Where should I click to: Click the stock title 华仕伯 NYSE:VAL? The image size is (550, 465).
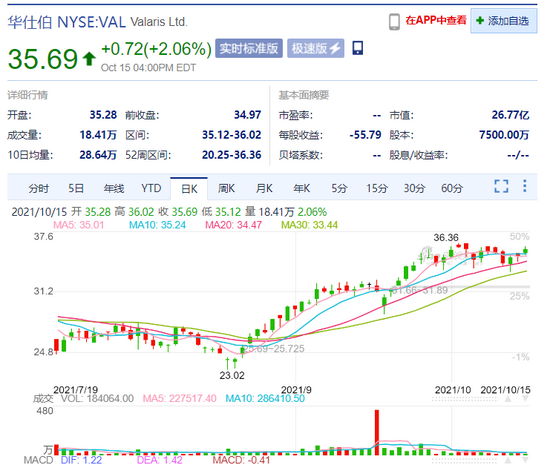[x=67, y=22]
